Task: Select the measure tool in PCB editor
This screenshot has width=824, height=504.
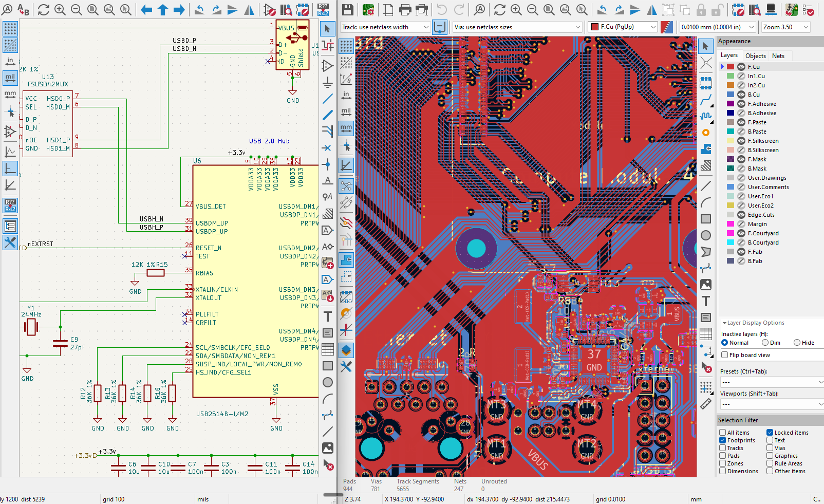Action: [x=706, y=404]
